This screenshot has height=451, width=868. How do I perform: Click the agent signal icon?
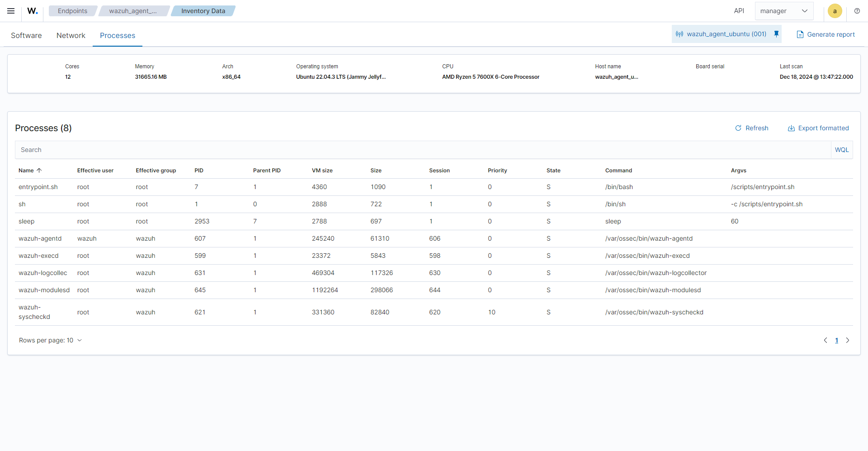point(679,34)
